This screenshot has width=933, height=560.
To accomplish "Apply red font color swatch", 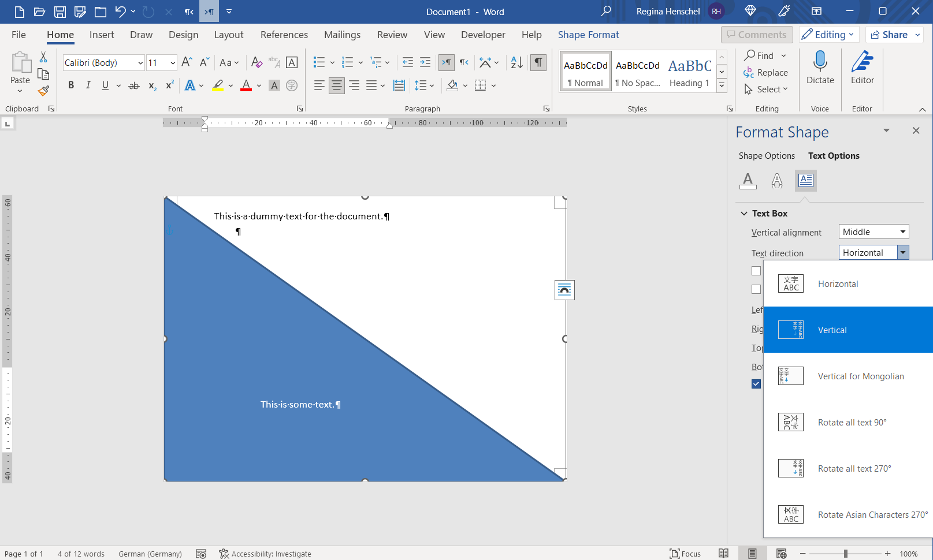I will coord(245,85).
